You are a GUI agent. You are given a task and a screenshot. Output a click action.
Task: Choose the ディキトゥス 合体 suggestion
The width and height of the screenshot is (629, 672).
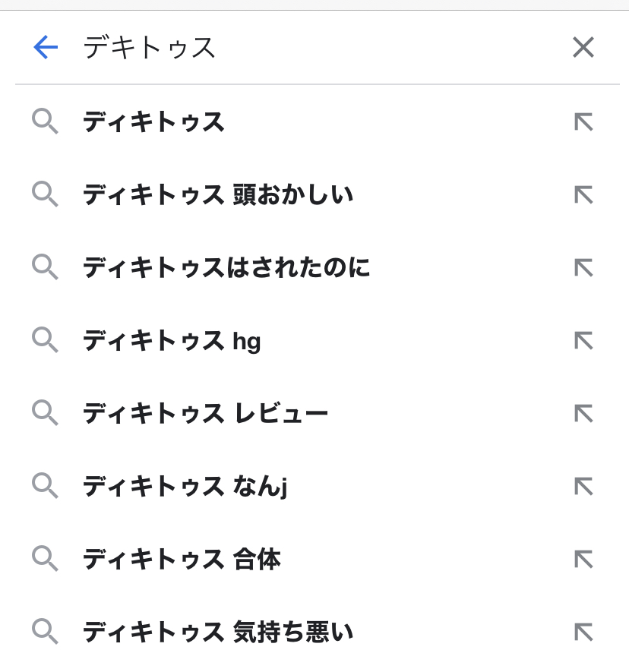pyautogui.click(x=182, y=560)
